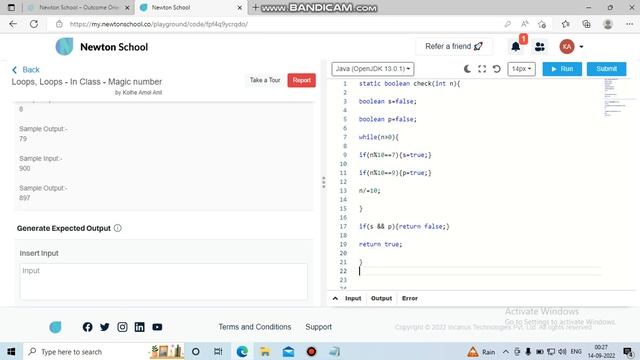Click the 'return true;' code line

point(380,244)
